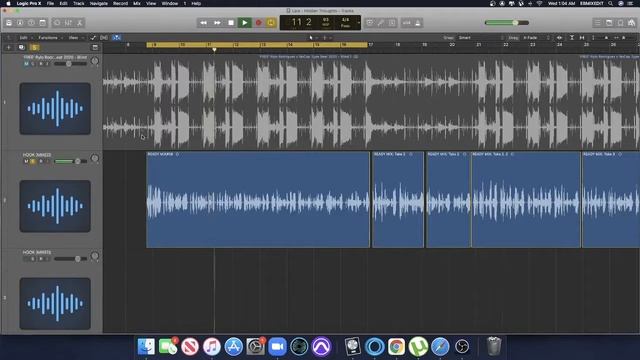Adjust the first track volume fader
The width and height of the screenshot is (640, 360).
(x=70, y=64)
